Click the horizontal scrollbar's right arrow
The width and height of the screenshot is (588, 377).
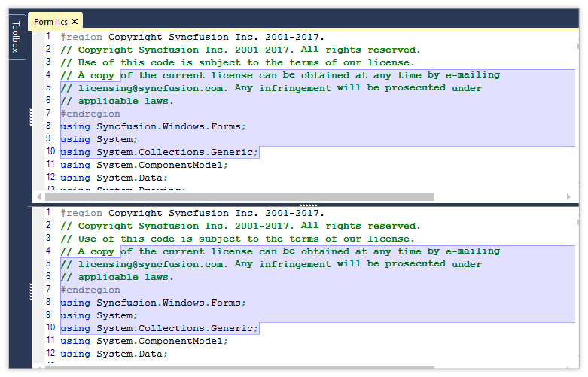pyautogui.click(x=568, y=196)
